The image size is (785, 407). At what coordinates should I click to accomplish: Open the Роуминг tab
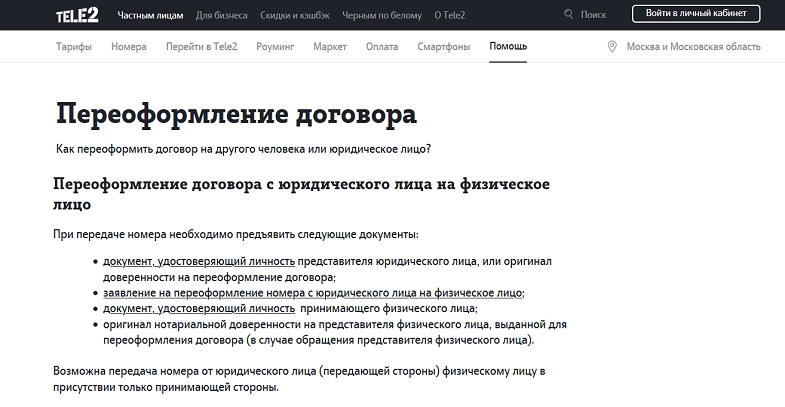[275, 47]
